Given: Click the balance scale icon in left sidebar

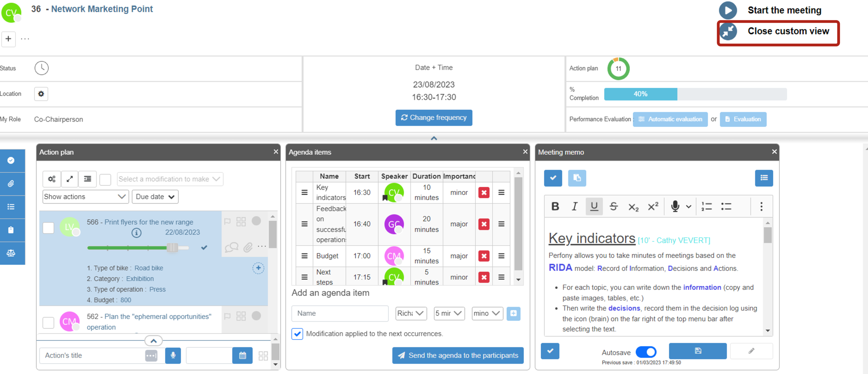Looking at the screenshot, I should [11, 253].
